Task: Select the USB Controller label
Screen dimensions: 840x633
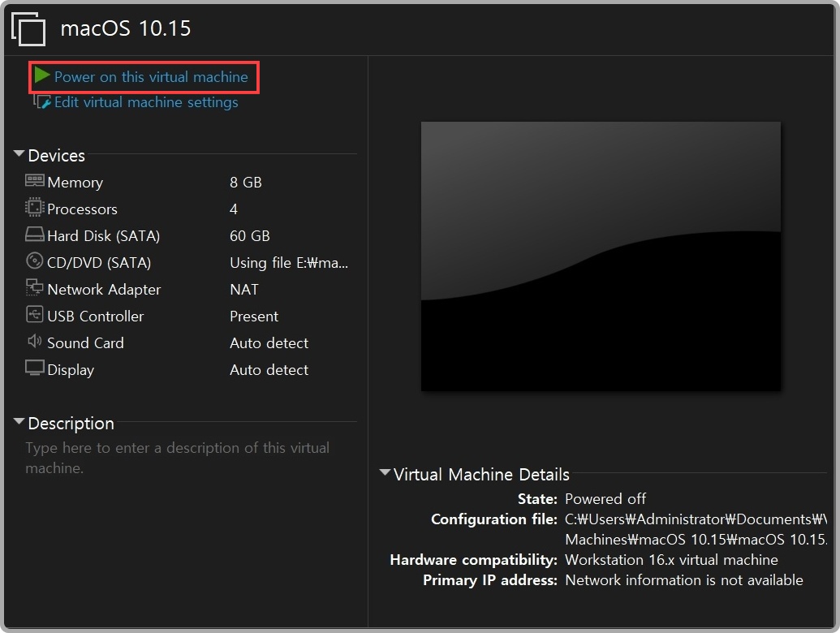Action: point(95,316)
